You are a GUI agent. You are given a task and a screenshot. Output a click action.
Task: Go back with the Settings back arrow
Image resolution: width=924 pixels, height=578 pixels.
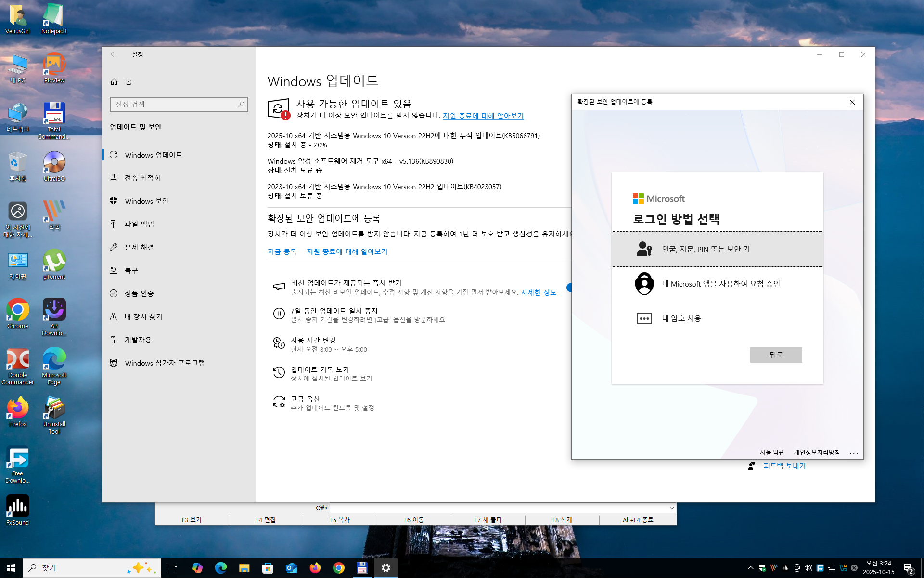pos(114,54)
